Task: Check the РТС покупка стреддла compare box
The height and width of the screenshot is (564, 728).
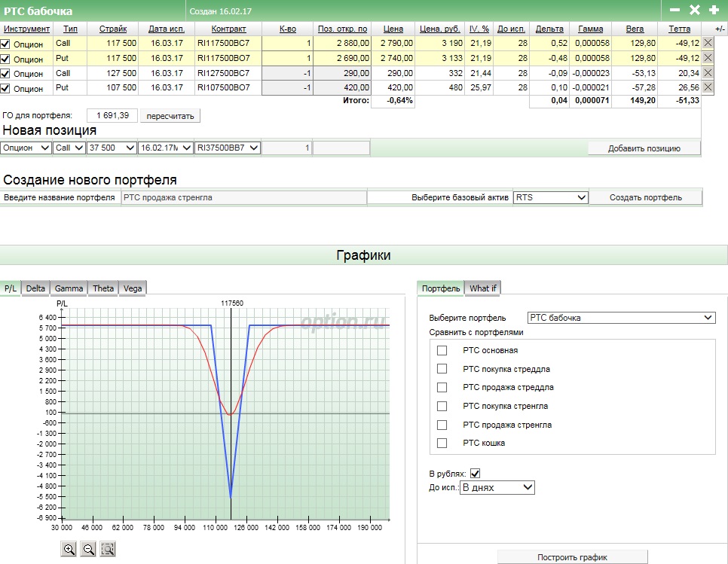Action: click(442, 369)
